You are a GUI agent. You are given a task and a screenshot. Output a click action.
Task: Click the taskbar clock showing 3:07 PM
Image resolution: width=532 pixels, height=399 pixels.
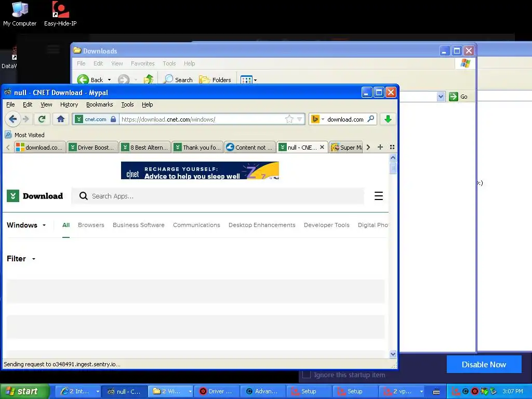click(513, 391)
